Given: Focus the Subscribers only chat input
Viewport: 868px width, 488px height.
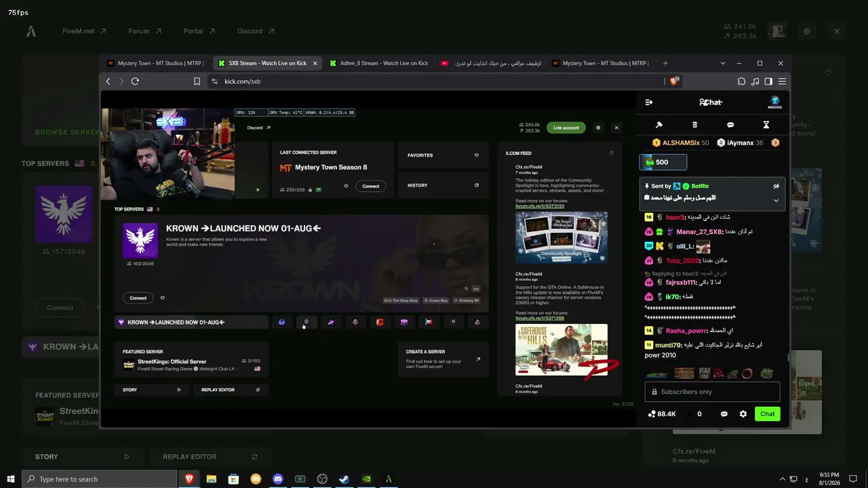Looking at the screenshot, I should coord(712,392).
